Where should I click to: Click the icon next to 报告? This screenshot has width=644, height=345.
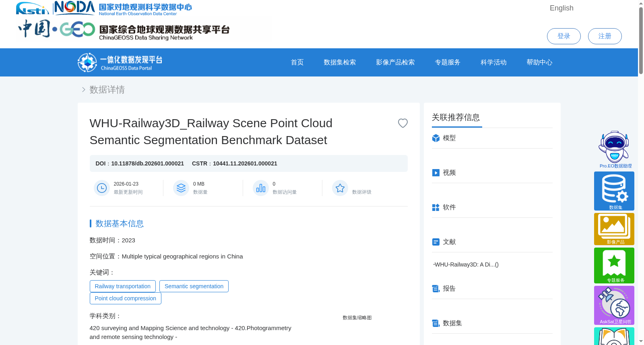[x=436, y=289]
